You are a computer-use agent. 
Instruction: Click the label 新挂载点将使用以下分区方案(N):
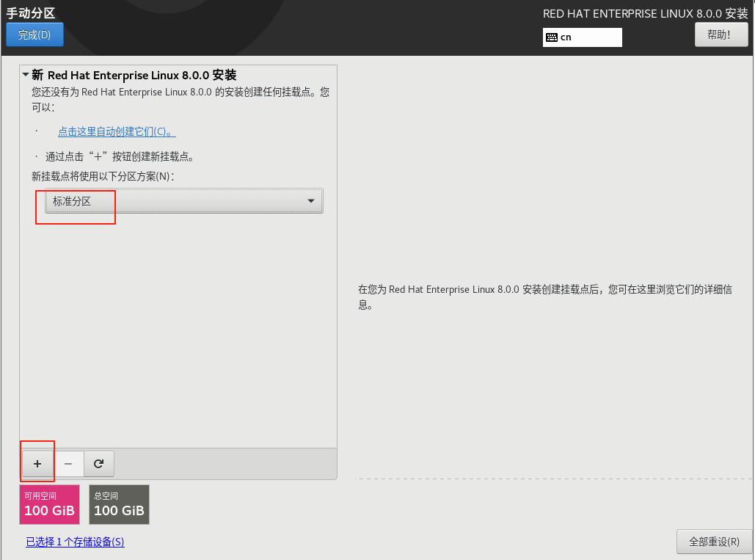click(x=103, y=176)
